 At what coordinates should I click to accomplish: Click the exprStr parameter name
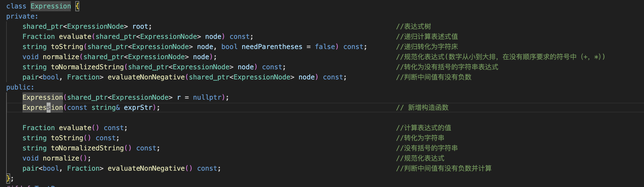(138, 108)
